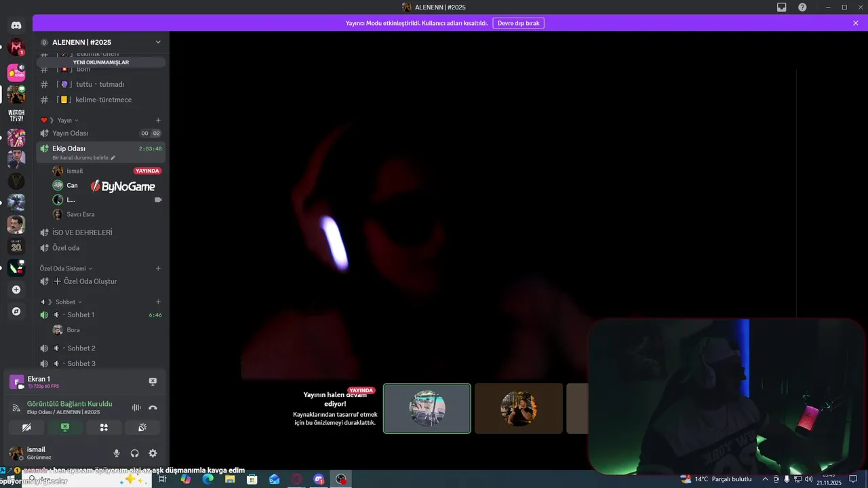Image resolution: width=868 pixels, height=488 pixels.
Task: Show hidden system tray icons
Action: tap(766, 479)
